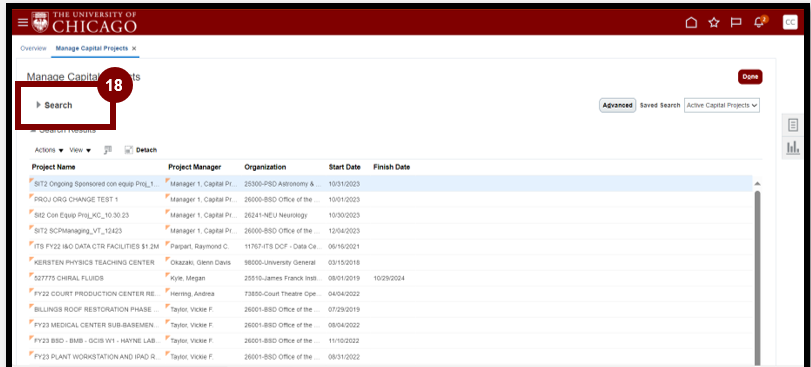Viewport: 811px width, 367px height.
Task: Click the Done button
Action: click(x=750, y=77)
